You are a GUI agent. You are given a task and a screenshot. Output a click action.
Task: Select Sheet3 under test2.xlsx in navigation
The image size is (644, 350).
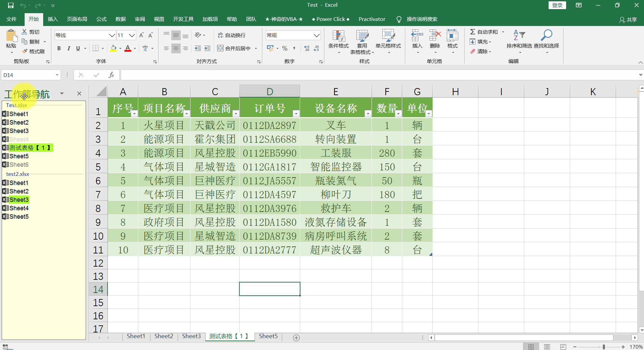click(19, 200)
